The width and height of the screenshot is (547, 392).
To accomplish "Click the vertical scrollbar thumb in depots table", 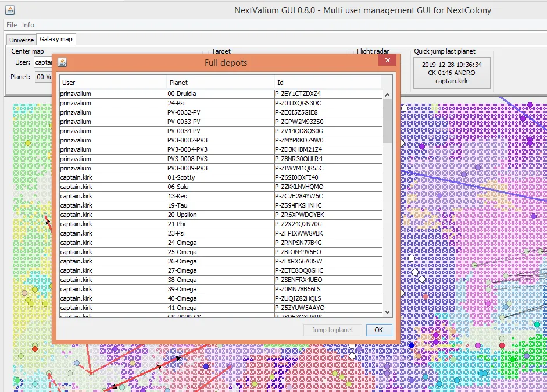I will 387,121.
